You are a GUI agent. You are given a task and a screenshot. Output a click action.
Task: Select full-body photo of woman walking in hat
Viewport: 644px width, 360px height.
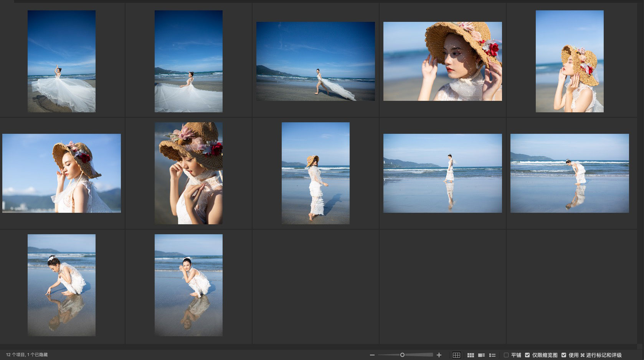315,173
